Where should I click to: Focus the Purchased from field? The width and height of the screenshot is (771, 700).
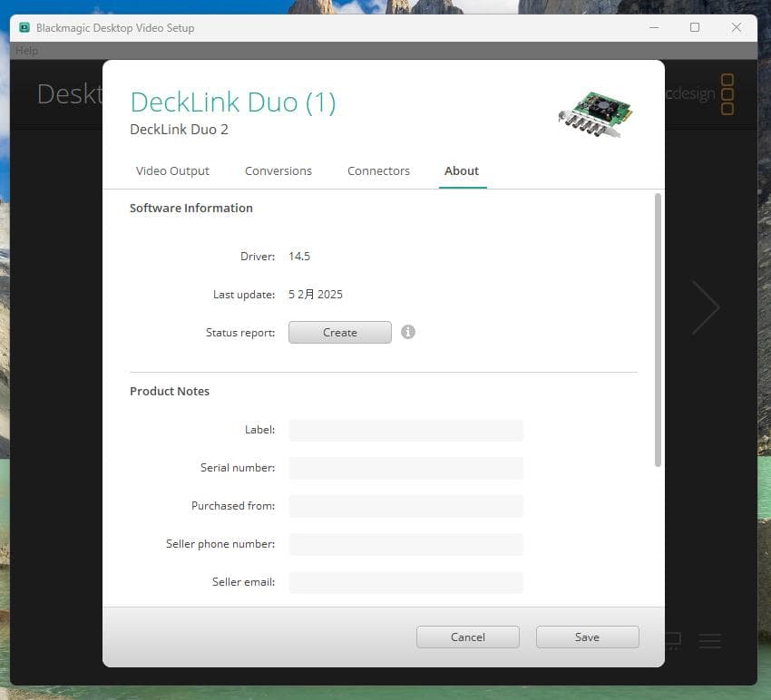(405, 506)
